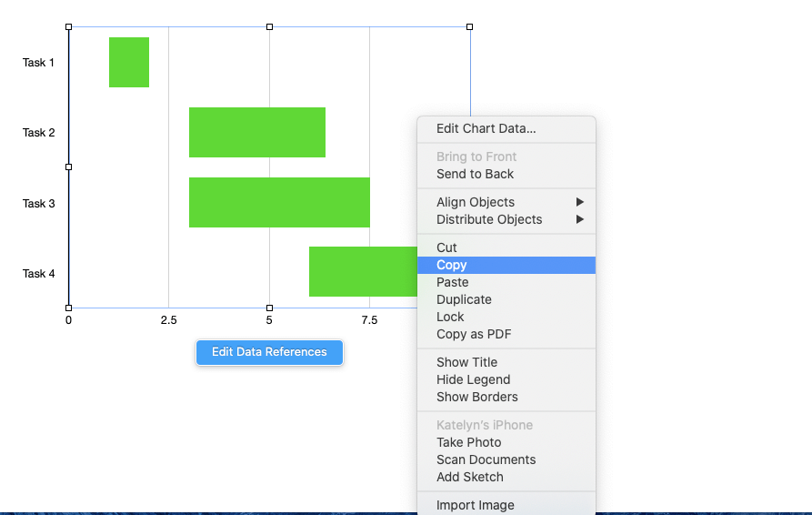Click Cut in the context menu
Image resolution: width=812 pixels, height=515 pixels.
point(446,247)
